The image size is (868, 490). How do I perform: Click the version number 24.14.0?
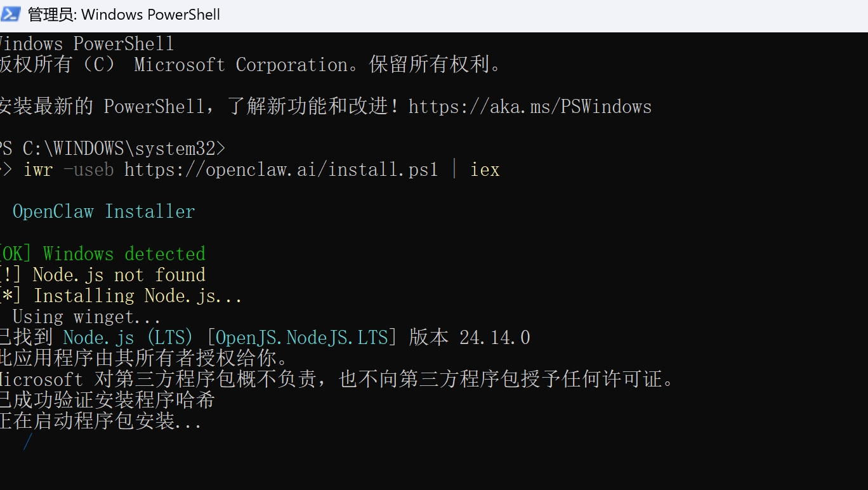point(495,338)
